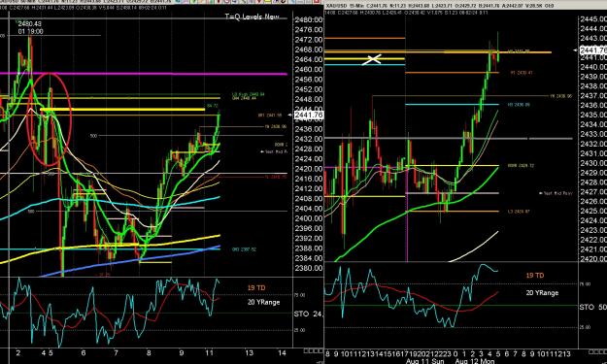
Task: Click the 25.00 level on left stochastic scale
Action: pyautogui.click(x=300, y=330)
